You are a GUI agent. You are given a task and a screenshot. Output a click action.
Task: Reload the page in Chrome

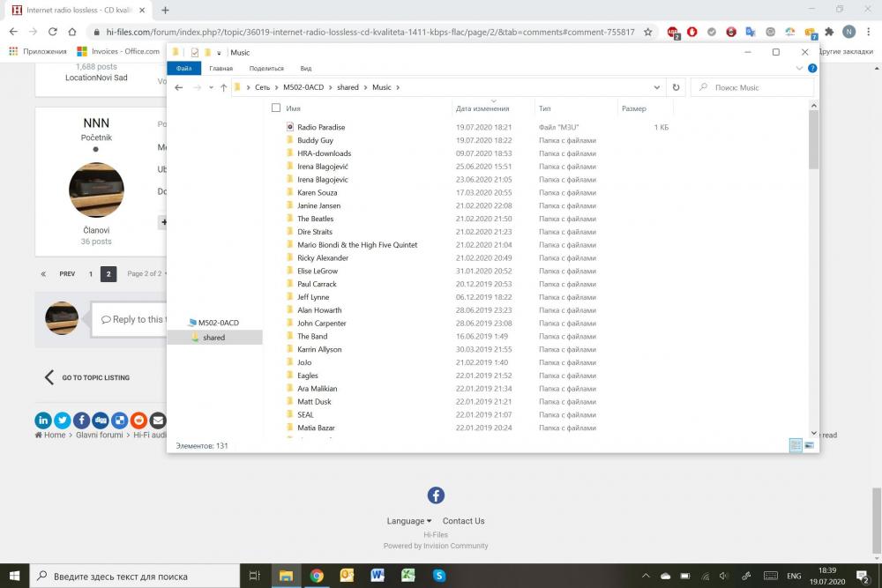[x=52, y=32]
